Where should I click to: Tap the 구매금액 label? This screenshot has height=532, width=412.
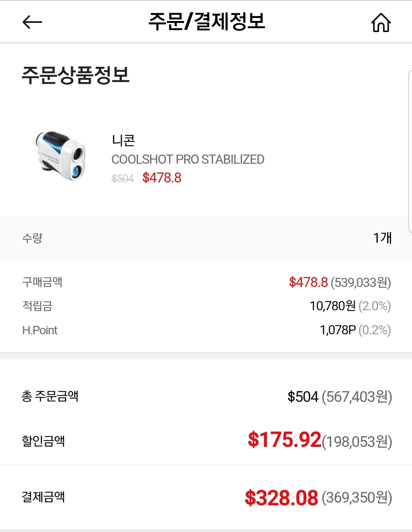pos(42,282)
